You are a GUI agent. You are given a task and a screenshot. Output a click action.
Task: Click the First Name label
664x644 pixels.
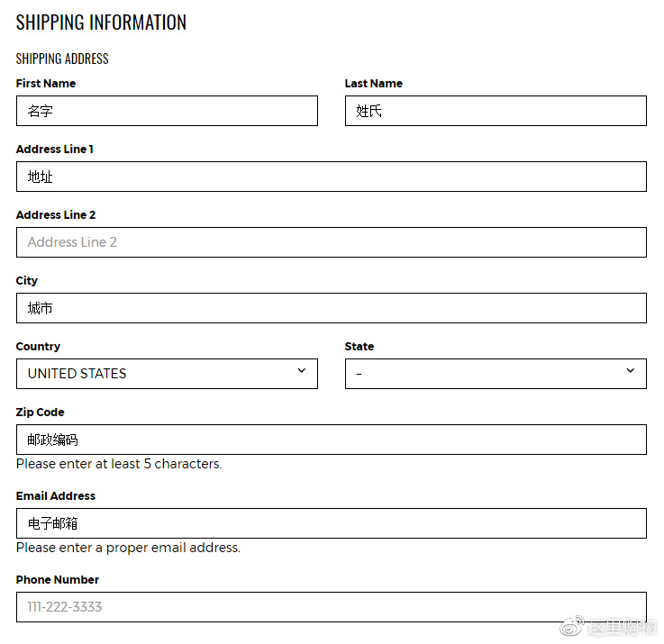46,84
